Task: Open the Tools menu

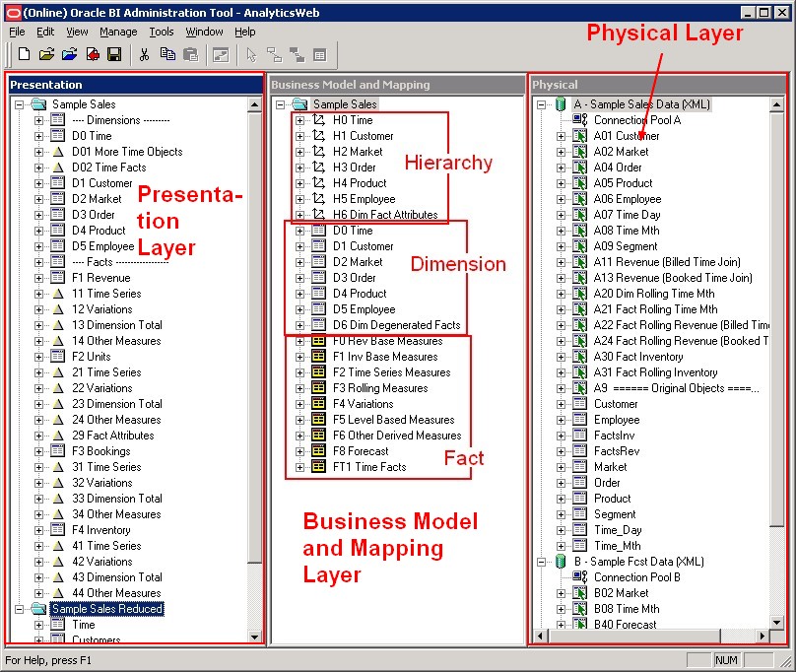Action: 163,32
